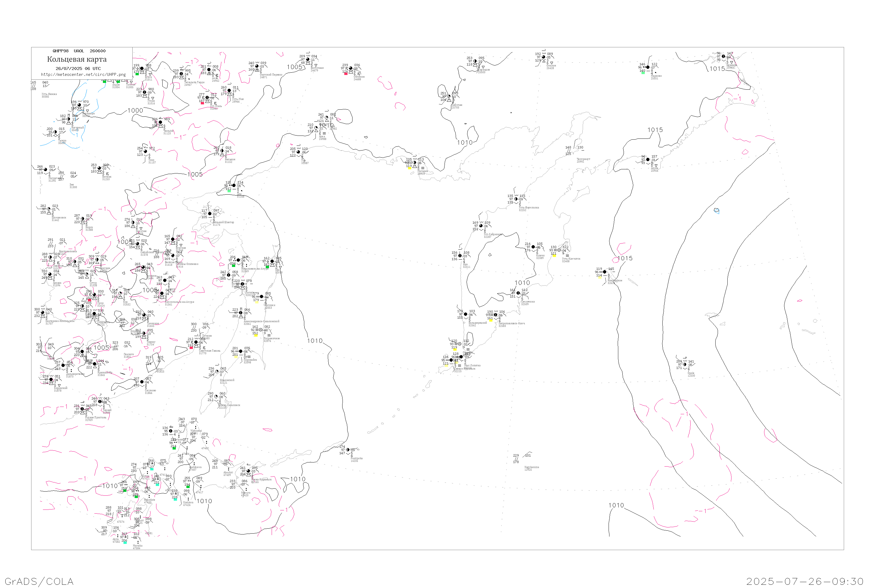The width and height of the screenshot is (882, 588).
Task: Click the Кольцевая карта map title
Action: pyautogui.click(x=77, y=59)
